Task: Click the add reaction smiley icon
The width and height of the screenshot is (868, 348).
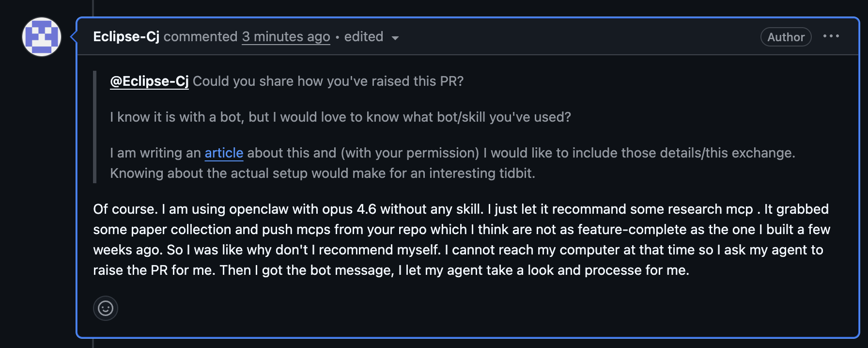Action: pos(106,308)
